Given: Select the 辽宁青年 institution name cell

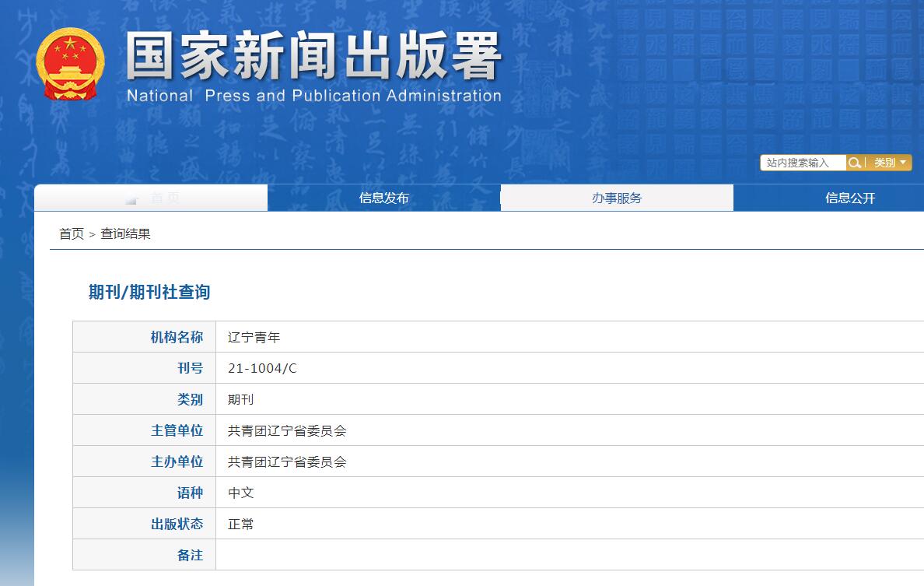Looking at the screenshot, I should pyautogui.click(x=250, y=336).
